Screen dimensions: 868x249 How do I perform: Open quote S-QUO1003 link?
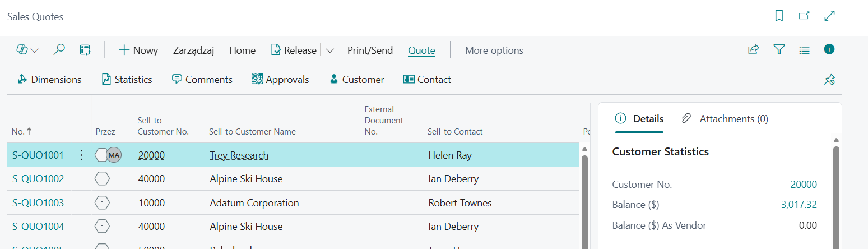tap(38, 203)
